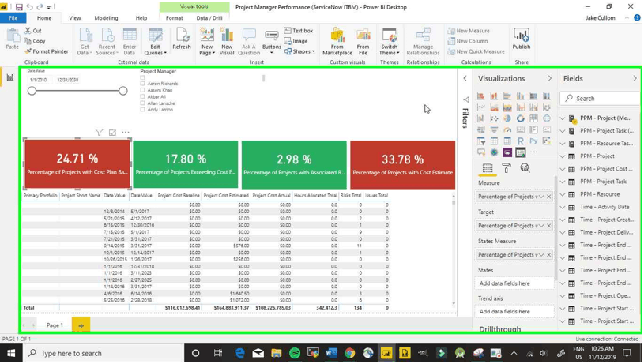Enter focus mode for selected card
The width and height of the screenshot is (644, 364).
112,132
